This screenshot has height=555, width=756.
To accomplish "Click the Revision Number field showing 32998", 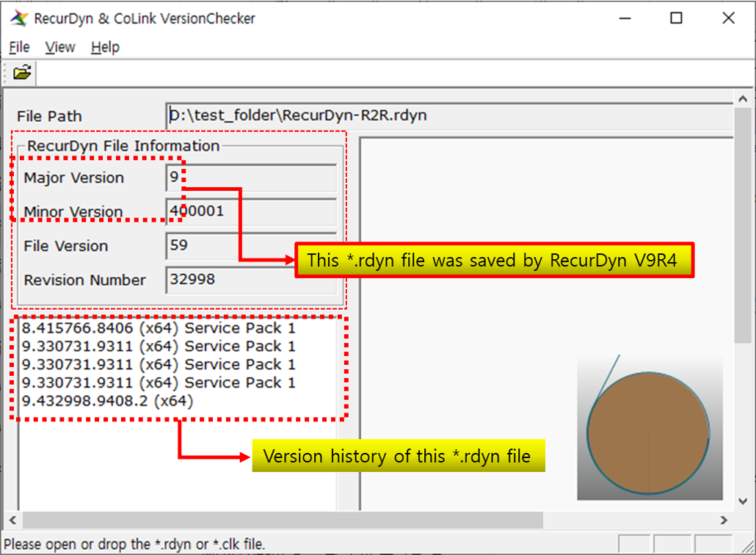I will point(251,280).
